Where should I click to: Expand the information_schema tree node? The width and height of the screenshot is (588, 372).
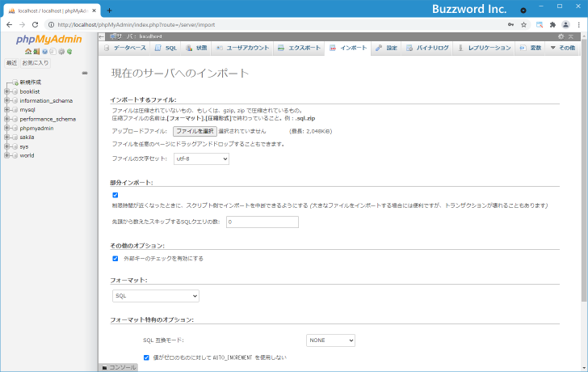(x=6, y=100)
